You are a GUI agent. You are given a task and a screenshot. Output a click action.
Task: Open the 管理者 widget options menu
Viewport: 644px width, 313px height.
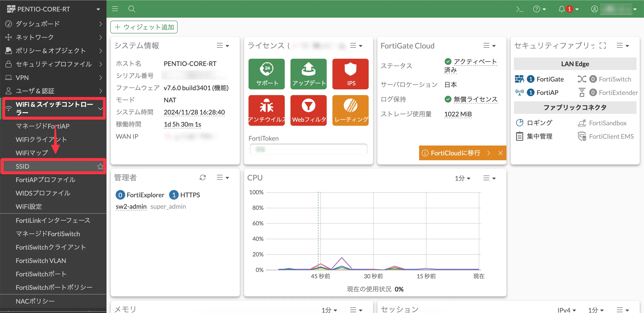[223, 178]
